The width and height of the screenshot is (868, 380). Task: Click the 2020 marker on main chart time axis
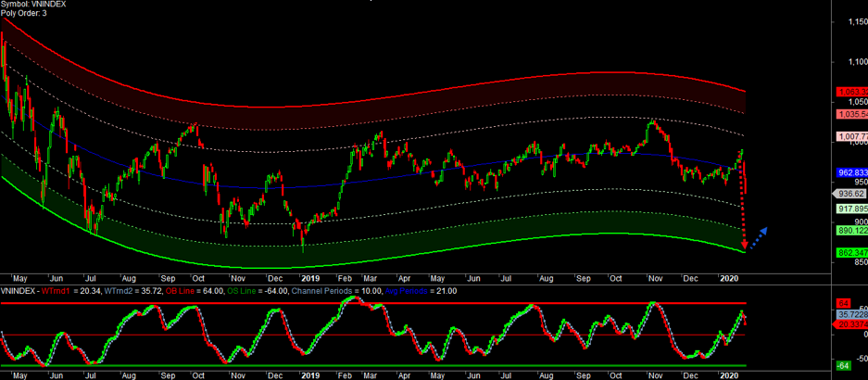[x=730, y=277]
